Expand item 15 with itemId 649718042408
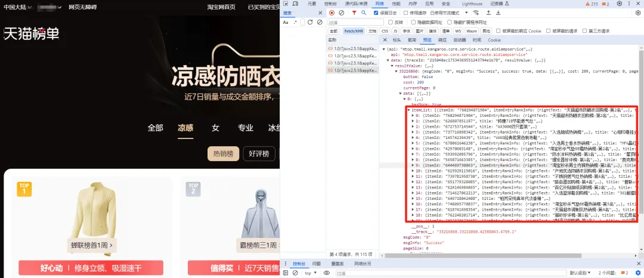The image size is (644, 278). (413, 198)
